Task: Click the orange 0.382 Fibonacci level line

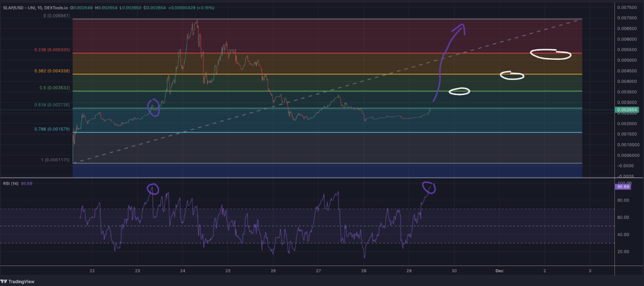Action: click(x=327, y=74)
